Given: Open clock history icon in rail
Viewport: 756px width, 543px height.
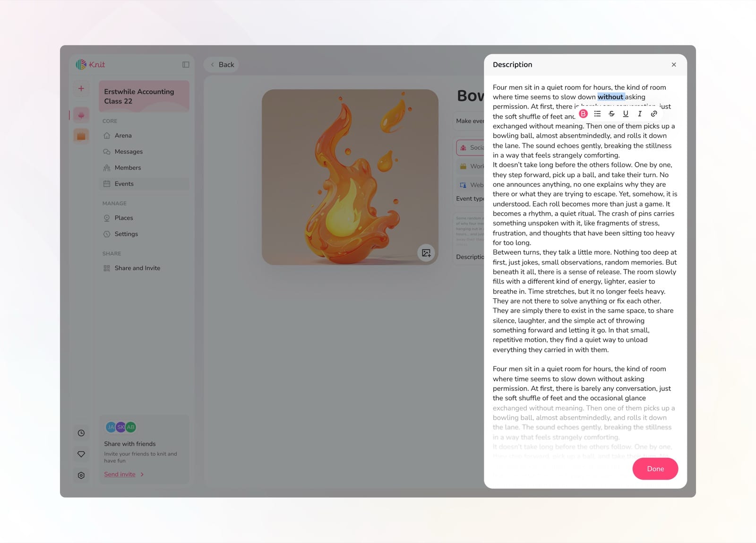Looking at the screenshot, I should pos(81,433).
